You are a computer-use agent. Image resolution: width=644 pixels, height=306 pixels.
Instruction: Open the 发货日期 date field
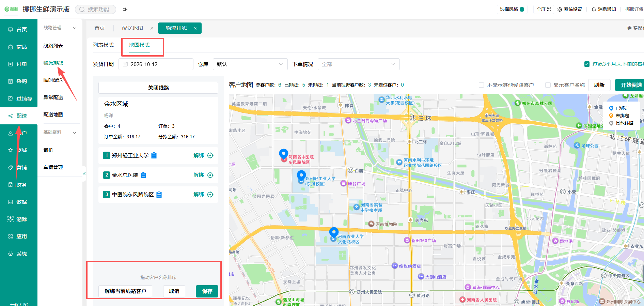click(156, 64)
